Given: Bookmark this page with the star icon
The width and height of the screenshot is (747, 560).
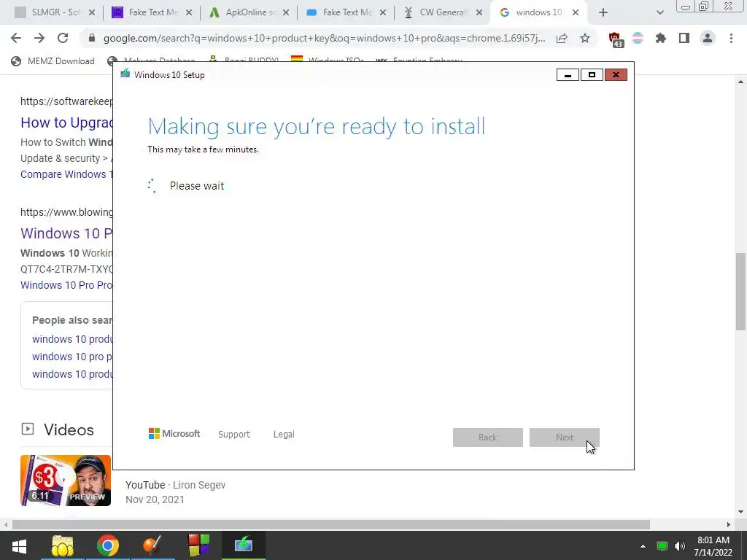Looking at the screenshot, I should [x=585, y=38].
